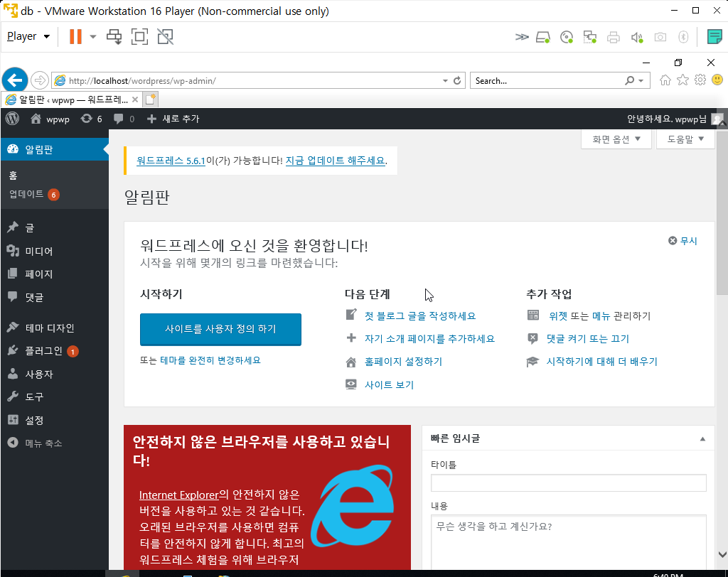Click the IE Search box
Image resolution: width=728 pixels, height=577 pixels.
pyautogui.click(x=548, y=81)
